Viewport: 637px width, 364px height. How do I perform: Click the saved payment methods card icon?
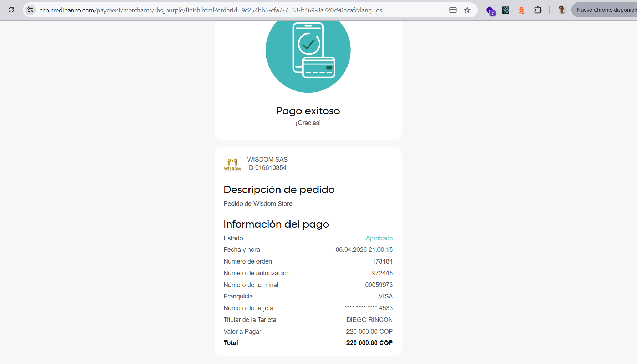coord(453,10)
